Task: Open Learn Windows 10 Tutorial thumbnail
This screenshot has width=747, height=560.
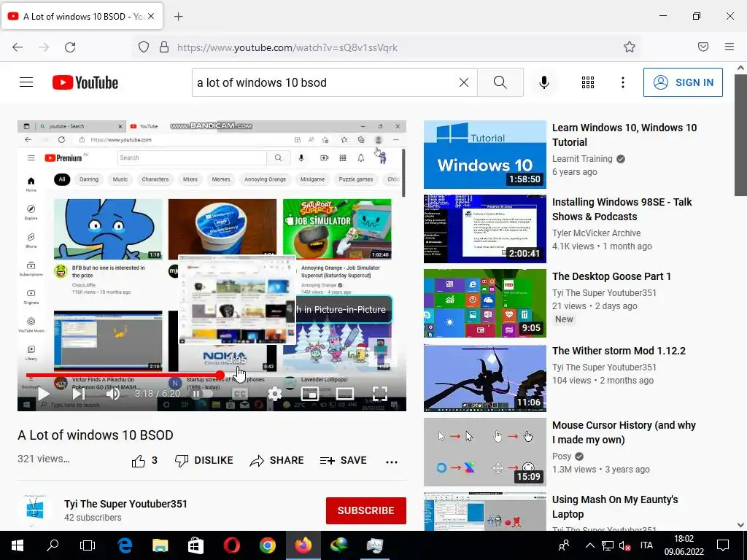Action: coord(485,155)
